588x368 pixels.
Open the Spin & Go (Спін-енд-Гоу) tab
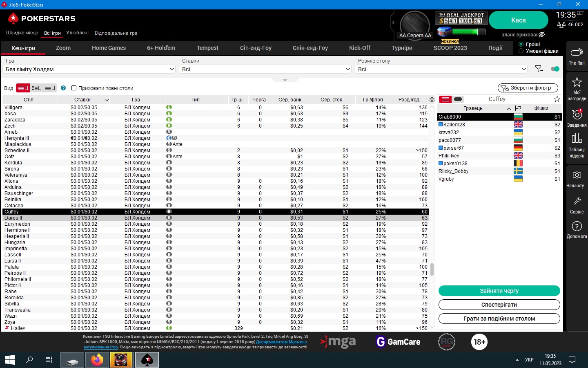pyautogui.click(x=310, y=48)
